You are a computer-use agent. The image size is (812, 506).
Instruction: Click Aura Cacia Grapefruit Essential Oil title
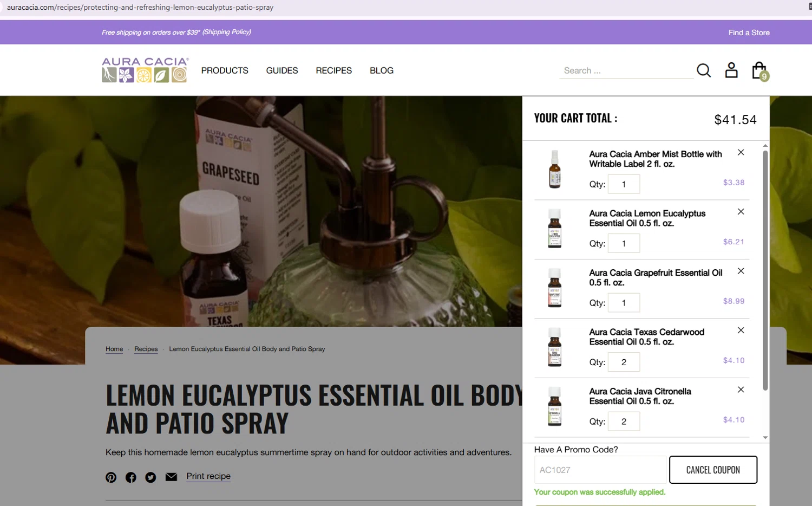tap(656, 277)
